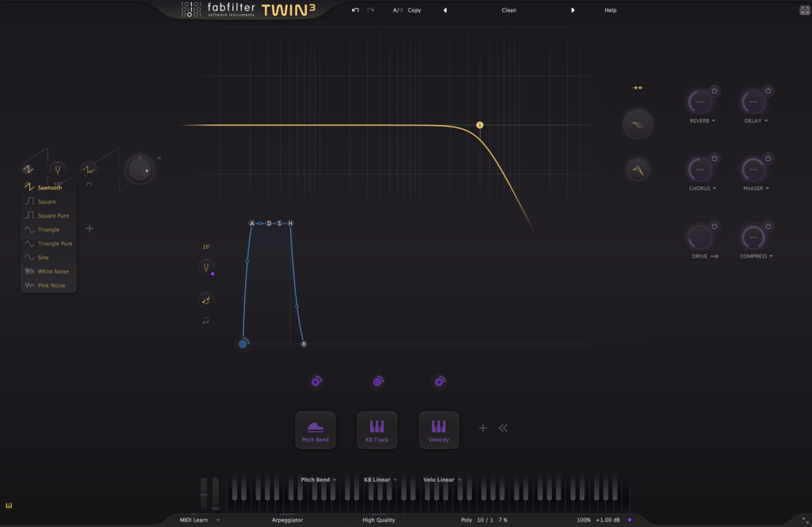Viewport: 812px width, 527px height.
Task: Enable the Phaser effect power switch
Action: 768,158
